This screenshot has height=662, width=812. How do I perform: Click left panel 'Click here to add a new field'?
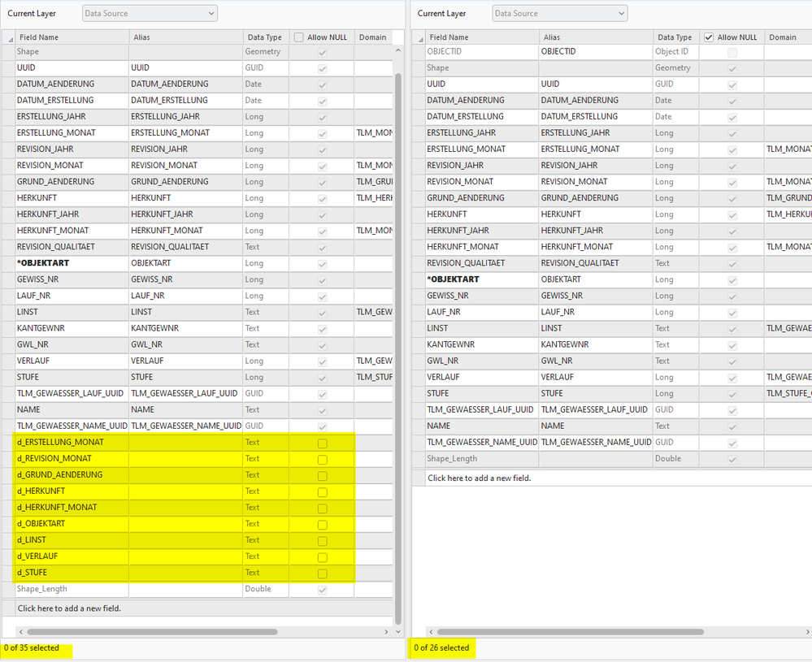click(69, 608)
